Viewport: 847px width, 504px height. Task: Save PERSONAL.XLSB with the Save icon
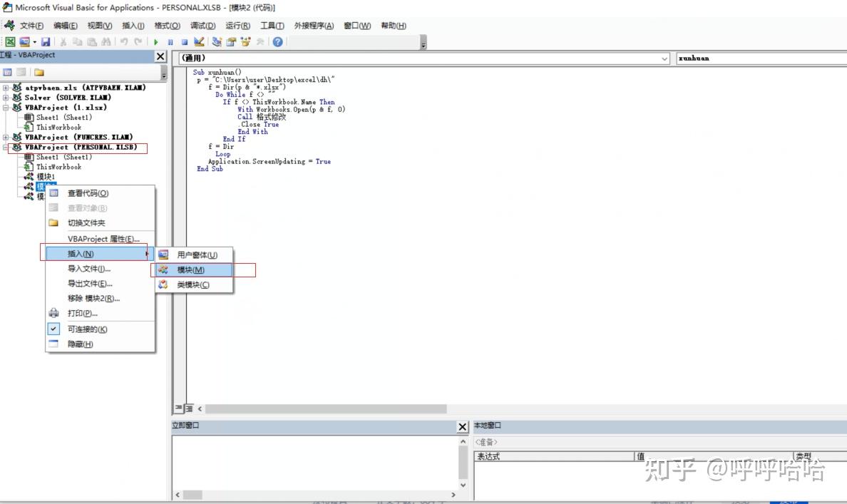45,41
